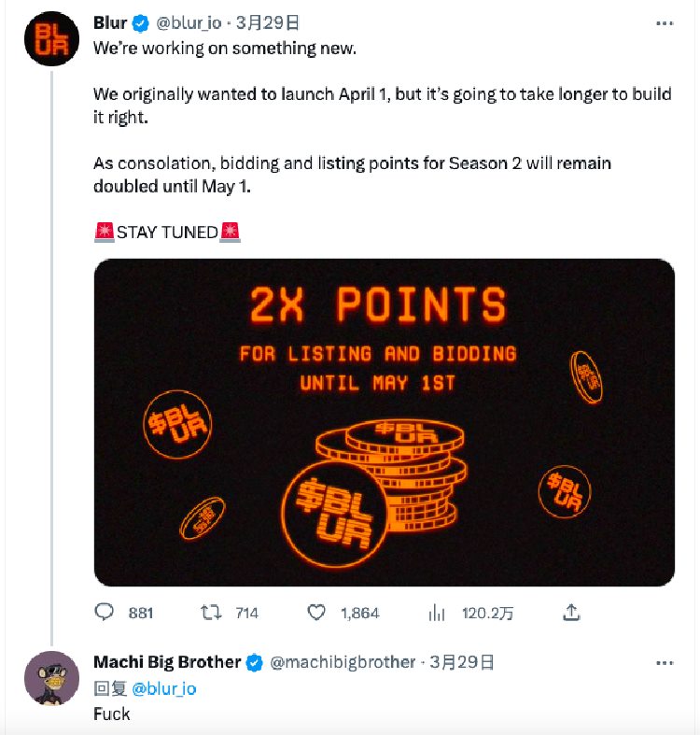Open Machi Big Brother's profile name
Viewport: 700px width, 735px height.
(167, 662)
